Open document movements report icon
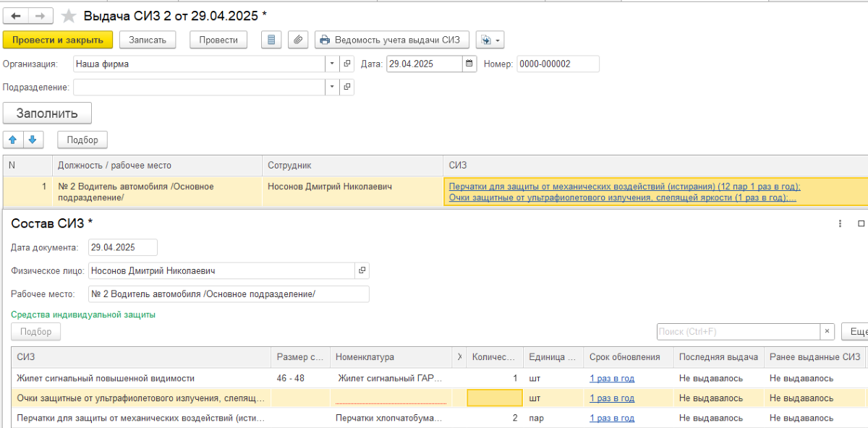The width and height of the screenshot is (868, 428). (x=271, y=40)
